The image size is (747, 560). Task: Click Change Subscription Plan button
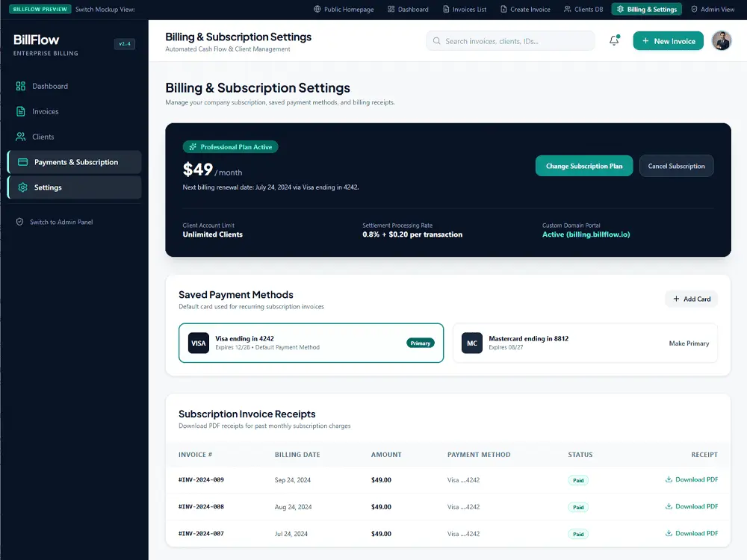point(584,166)
